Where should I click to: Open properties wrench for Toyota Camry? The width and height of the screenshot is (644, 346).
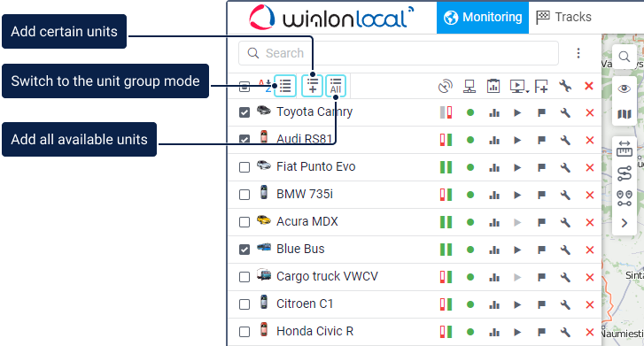coord(565,112)
